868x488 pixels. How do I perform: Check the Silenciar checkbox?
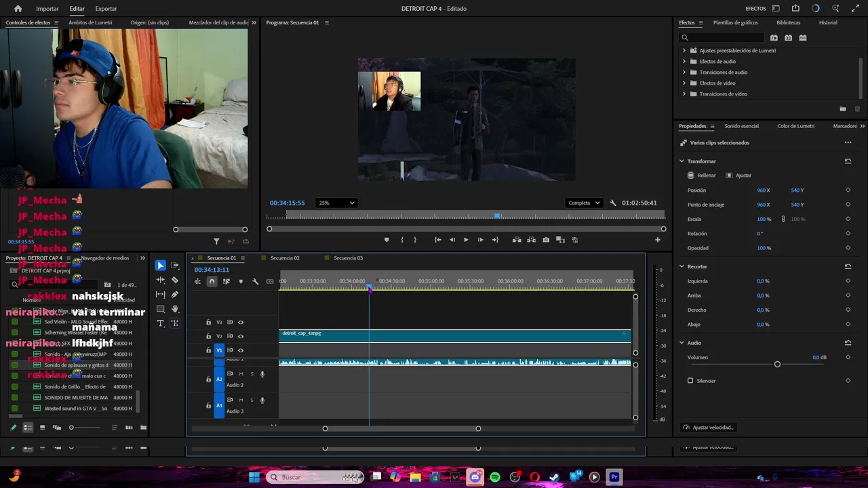[690, 381]
